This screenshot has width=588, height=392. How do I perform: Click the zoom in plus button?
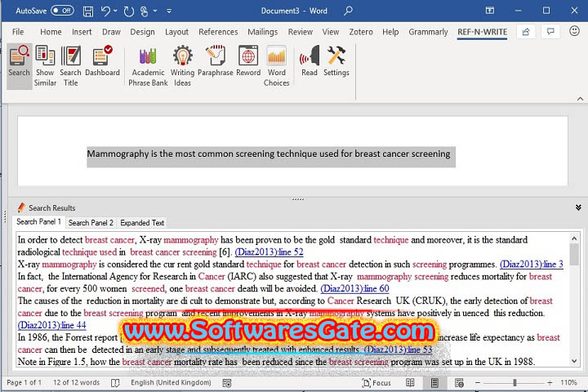coord(550,383)
